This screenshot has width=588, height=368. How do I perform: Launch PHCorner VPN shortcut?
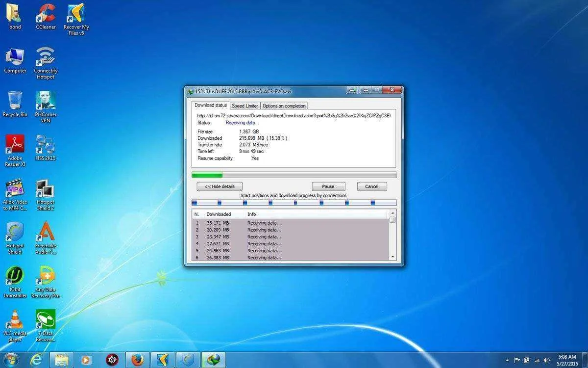[46, 107]
